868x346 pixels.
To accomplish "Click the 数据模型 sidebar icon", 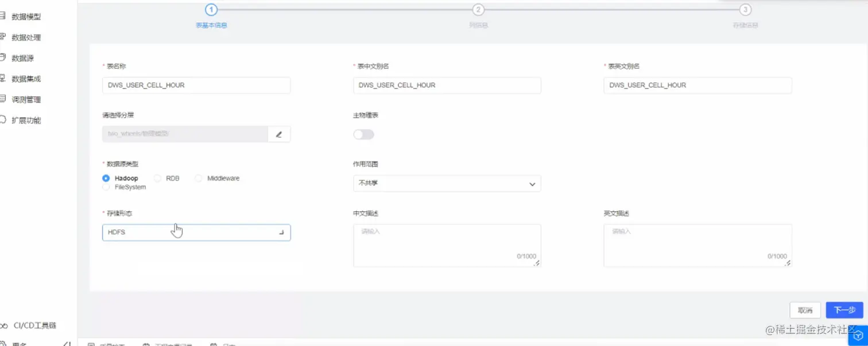I will (3, 16).
